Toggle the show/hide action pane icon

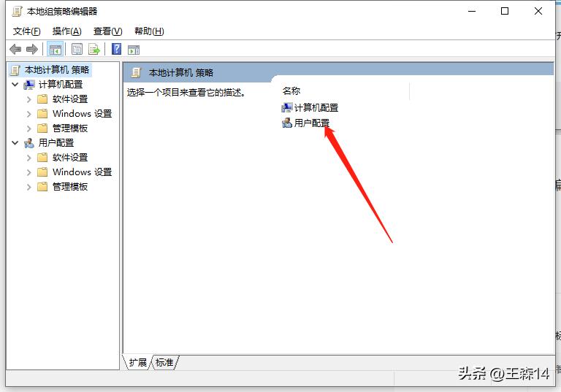(134, 50)
